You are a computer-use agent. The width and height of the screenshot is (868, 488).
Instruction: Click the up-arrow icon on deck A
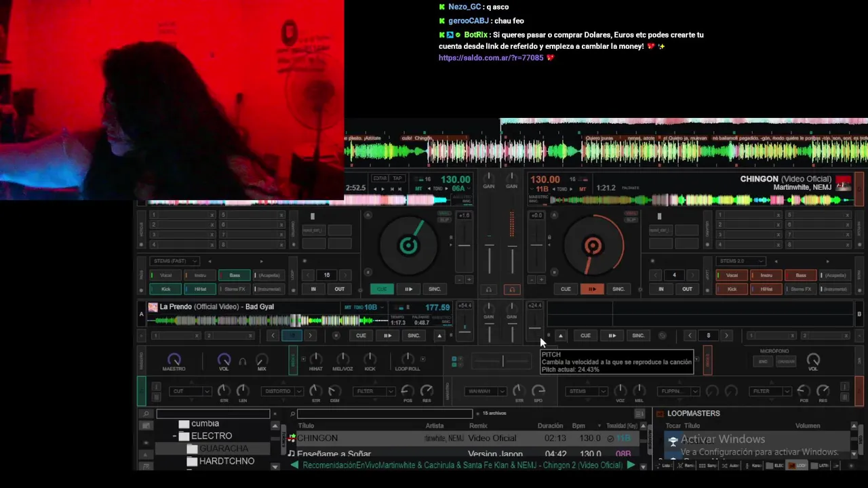click(439, 335)
